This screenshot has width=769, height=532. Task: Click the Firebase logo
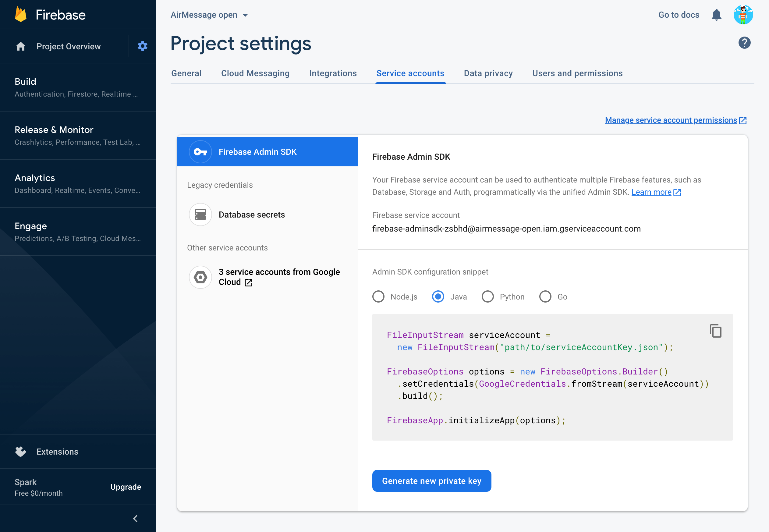pyautogui.click(x=21, y=15)
